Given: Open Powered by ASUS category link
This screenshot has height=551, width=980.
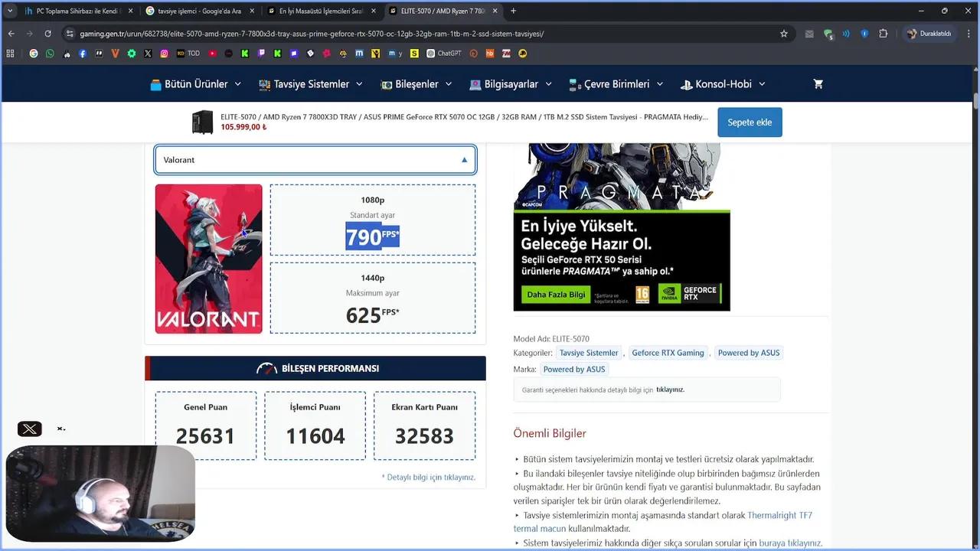Looking at the screenshot, I should [x=749, y=353].
